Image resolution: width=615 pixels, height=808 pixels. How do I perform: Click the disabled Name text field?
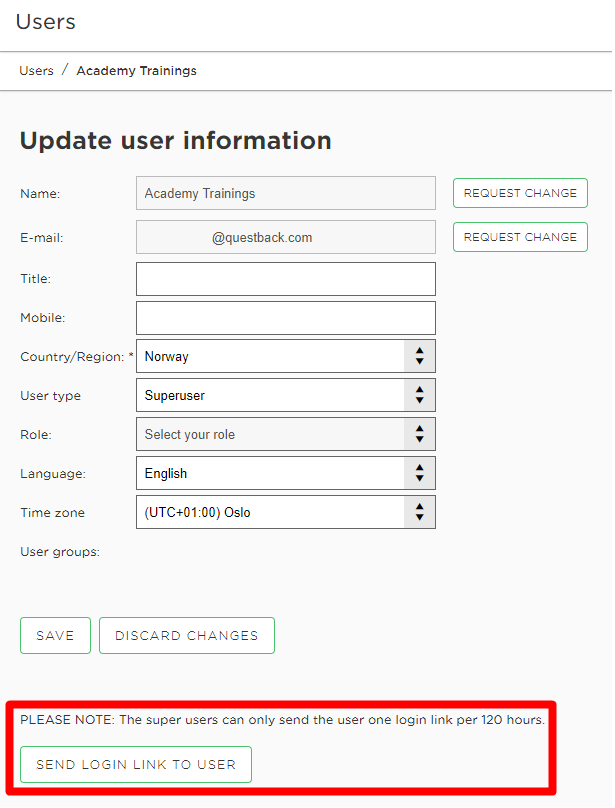(x=286, y=193)
